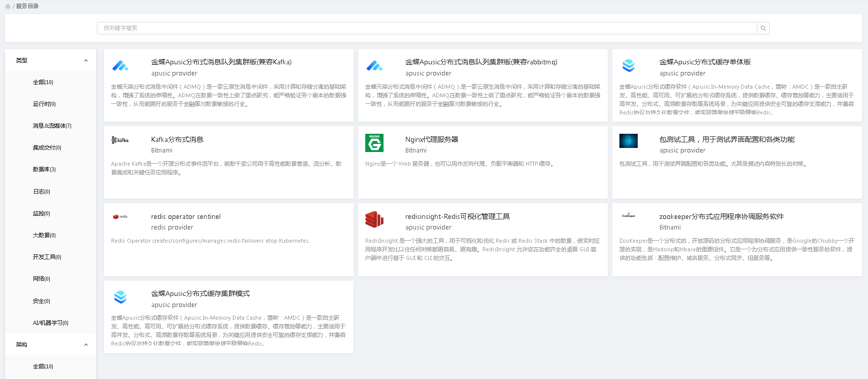Collapse the 类型 filter section
The width and height of the screenshot is (868, 379).
[86, 60]
